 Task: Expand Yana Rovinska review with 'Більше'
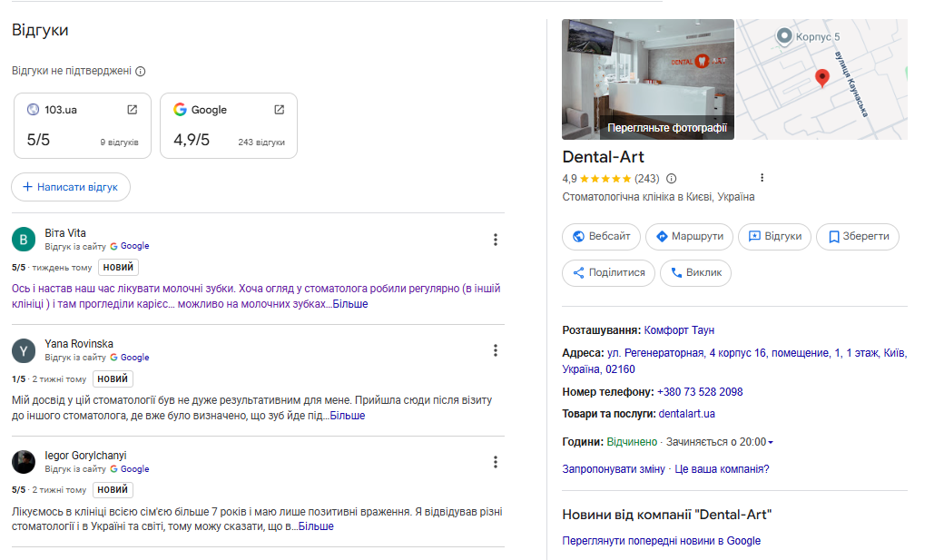click(348, 416)
